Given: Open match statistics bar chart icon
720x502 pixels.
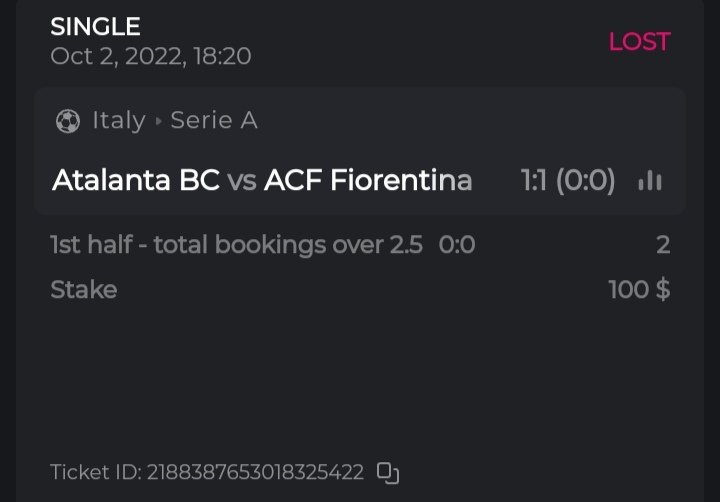Looking at the screenshot, I should point(650,181).
